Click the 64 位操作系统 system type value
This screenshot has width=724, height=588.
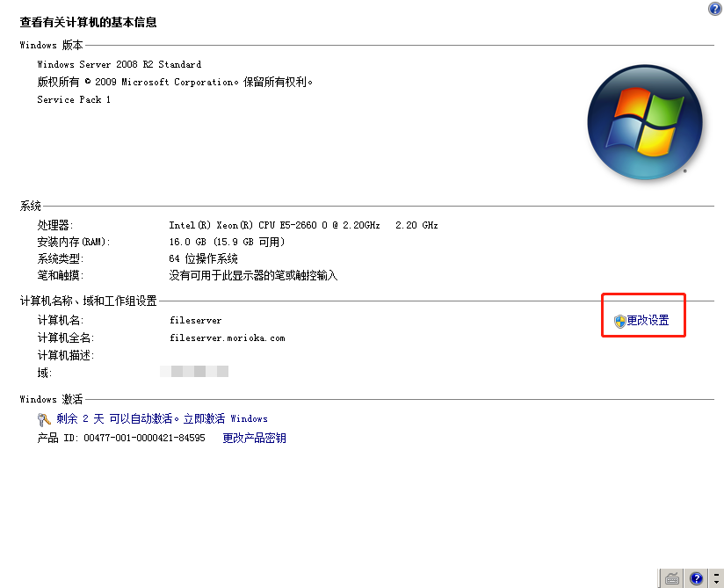pyautogui.click(x=203, y=258)
